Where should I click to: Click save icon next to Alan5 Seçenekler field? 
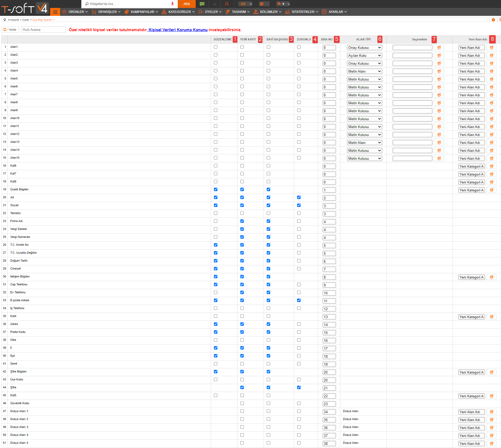pyautogui.click(x=439, y=79)
